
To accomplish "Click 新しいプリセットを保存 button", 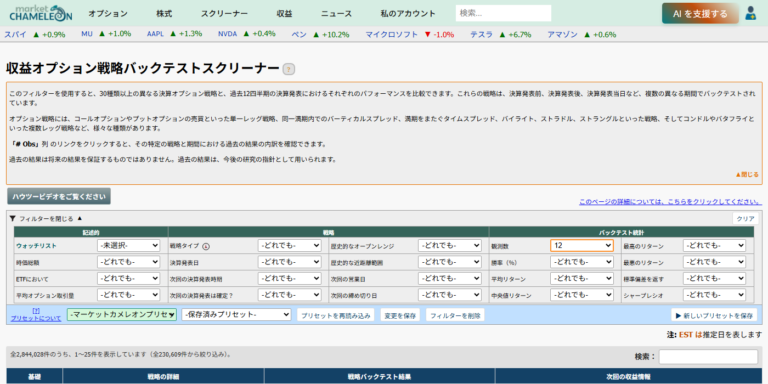I will tap(714, 315).
